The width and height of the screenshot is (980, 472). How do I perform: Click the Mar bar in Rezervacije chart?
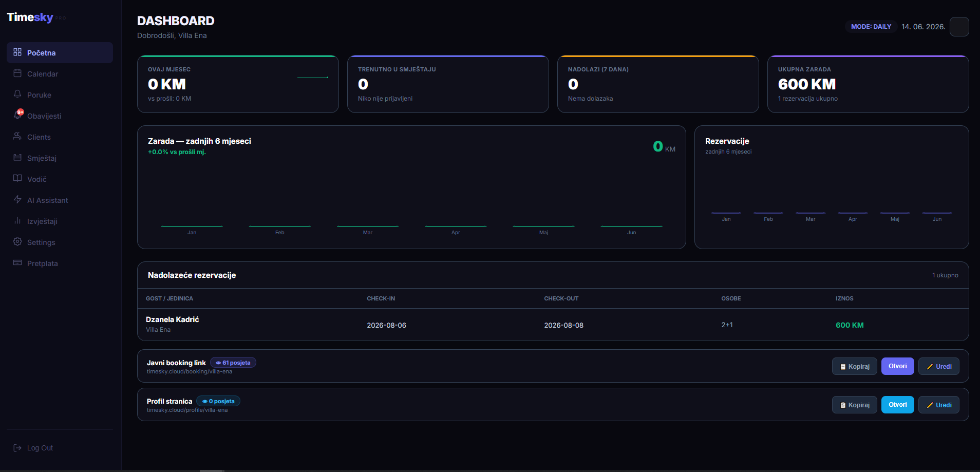[x=811, y=213]
